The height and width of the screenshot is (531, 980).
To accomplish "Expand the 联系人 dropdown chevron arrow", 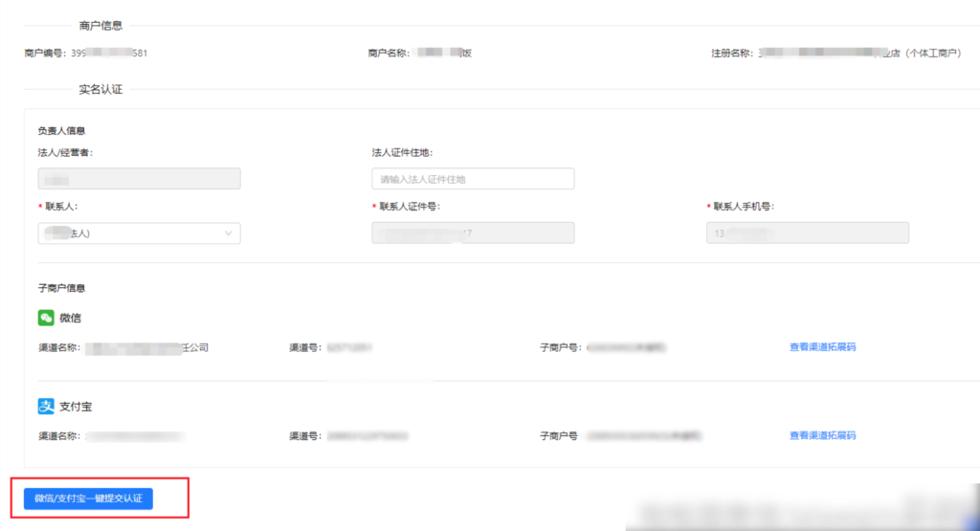I will (x=228, y=233).
